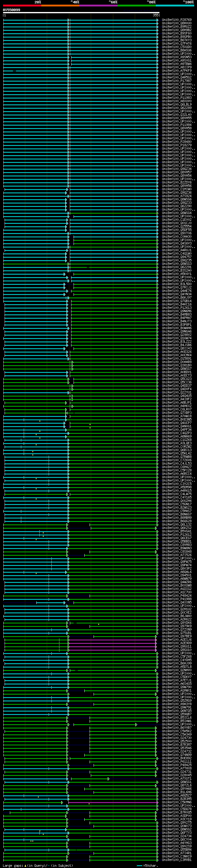Click hit UniRef100_Q32L40
The height and width of the screenshot is (868, 197).
point(177,115)
